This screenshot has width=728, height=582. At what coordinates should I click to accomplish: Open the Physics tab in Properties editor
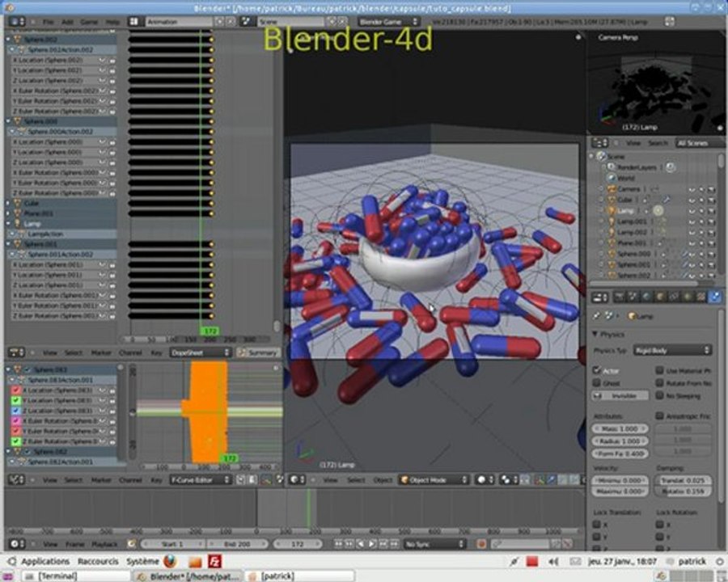pos(714,297)
